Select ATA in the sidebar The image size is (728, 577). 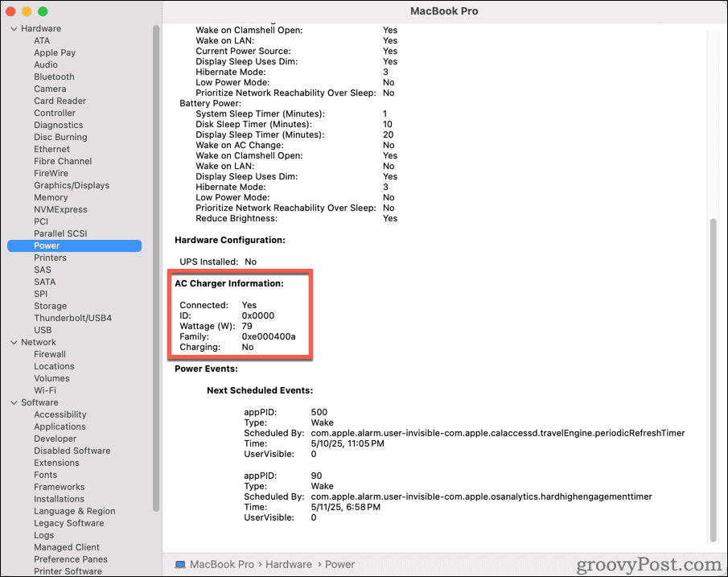point(42,41)
